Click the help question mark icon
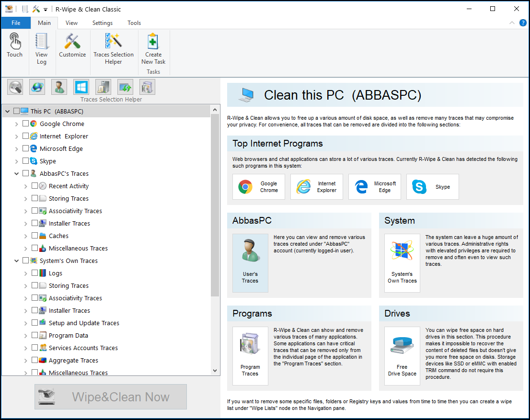530x420 pixels. (522, 23)
